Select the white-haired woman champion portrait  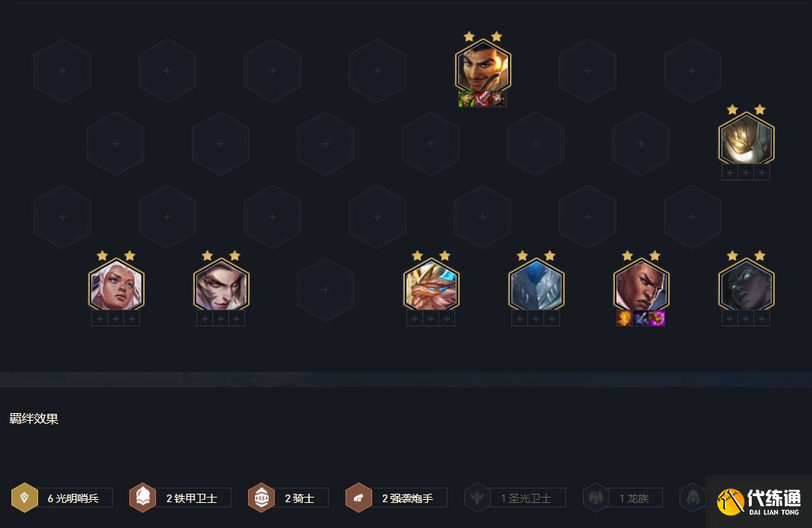point(116,286)
